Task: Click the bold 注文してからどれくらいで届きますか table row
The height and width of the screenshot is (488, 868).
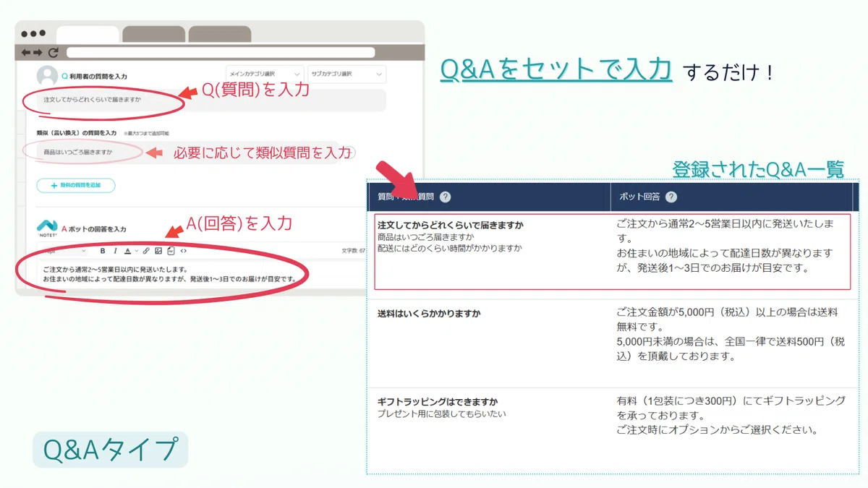Action: coord(450,226)
